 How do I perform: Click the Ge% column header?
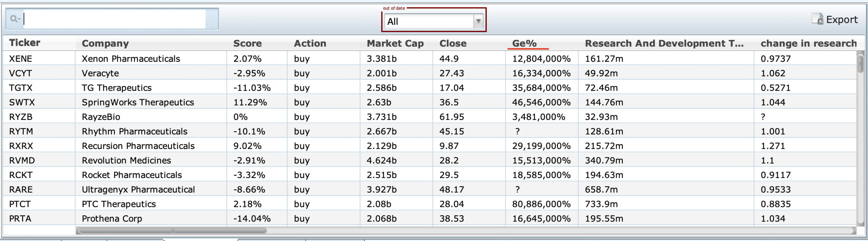(x=524, y=43)
